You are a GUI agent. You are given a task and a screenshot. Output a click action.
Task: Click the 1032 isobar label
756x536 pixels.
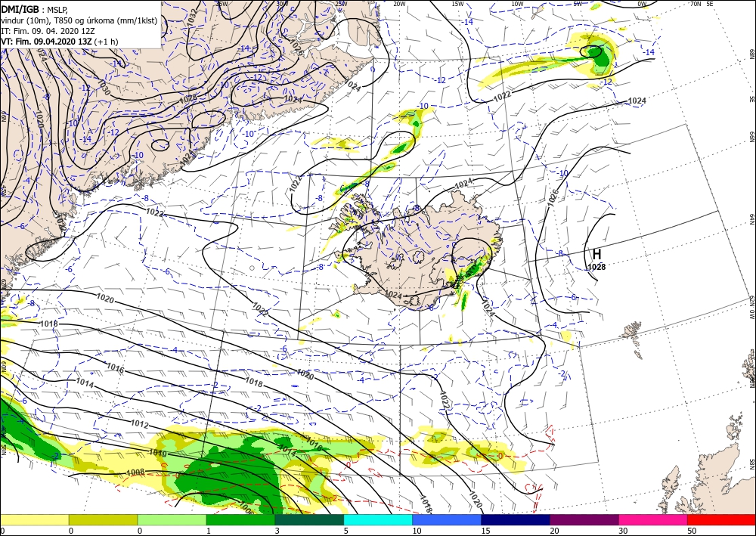point(191,17)
